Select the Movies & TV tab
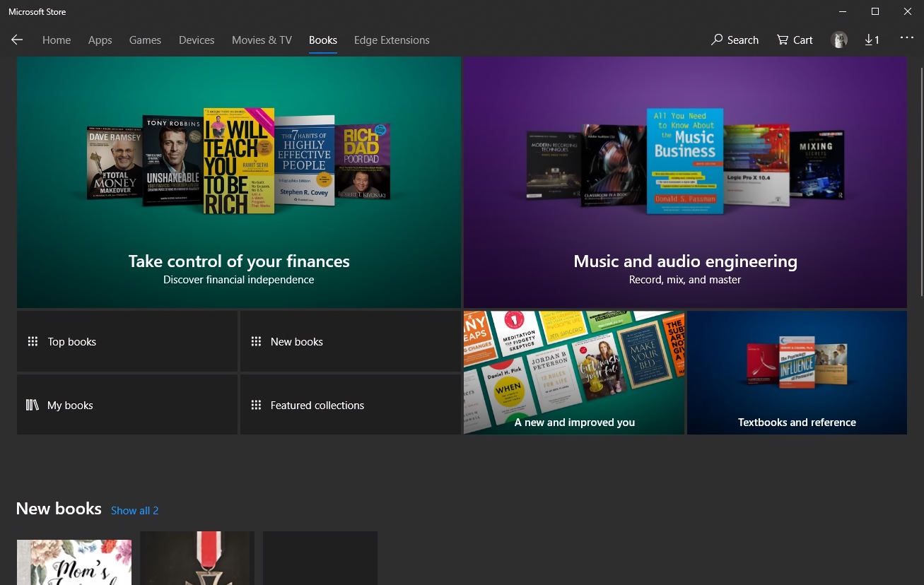 coord(262,40)
